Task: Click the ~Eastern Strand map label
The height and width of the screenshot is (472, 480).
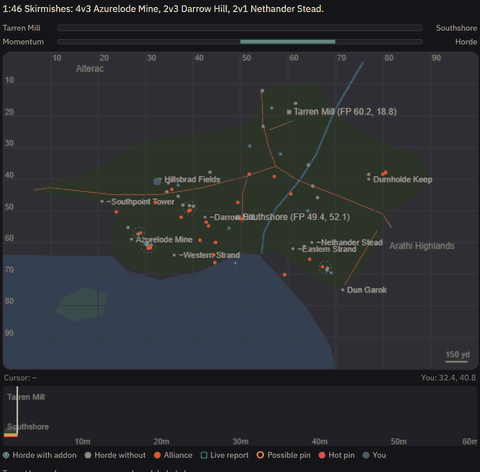Action: (327, 249)
